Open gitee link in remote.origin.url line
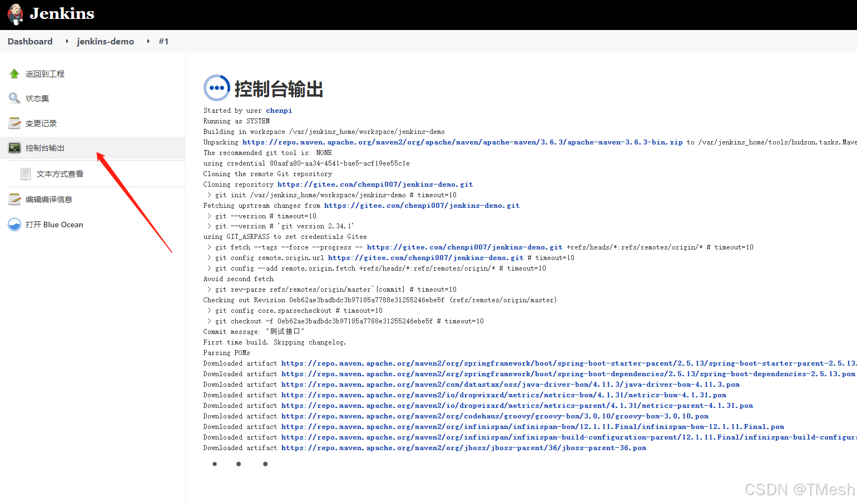The image size is (857, 504). pos(425,258)
